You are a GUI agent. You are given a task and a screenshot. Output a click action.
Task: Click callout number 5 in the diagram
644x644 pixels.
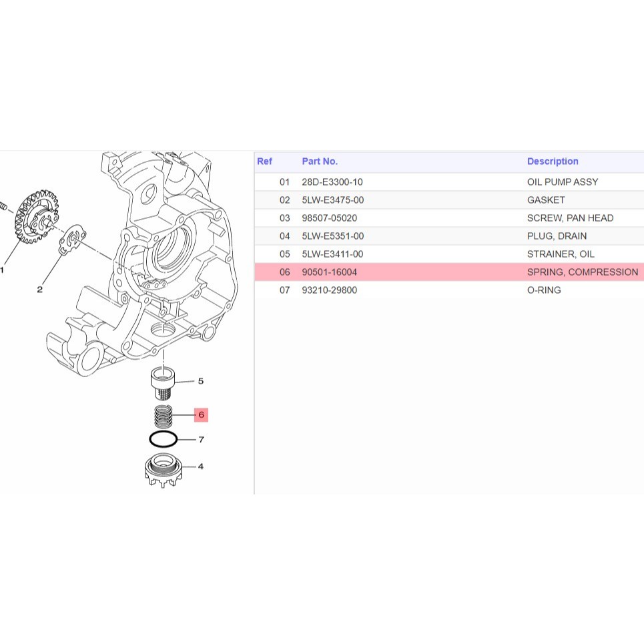click(201, 381)
